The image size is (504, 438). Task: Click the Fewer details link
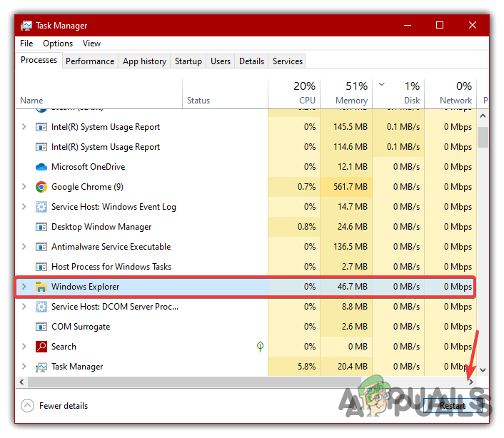tap(64, 406)
